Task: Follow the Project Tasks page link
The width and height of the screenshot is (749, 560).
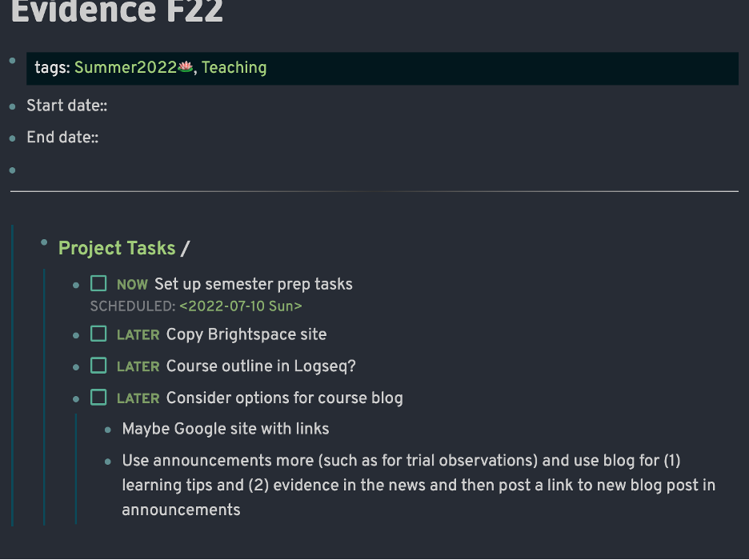Action: 117,248
